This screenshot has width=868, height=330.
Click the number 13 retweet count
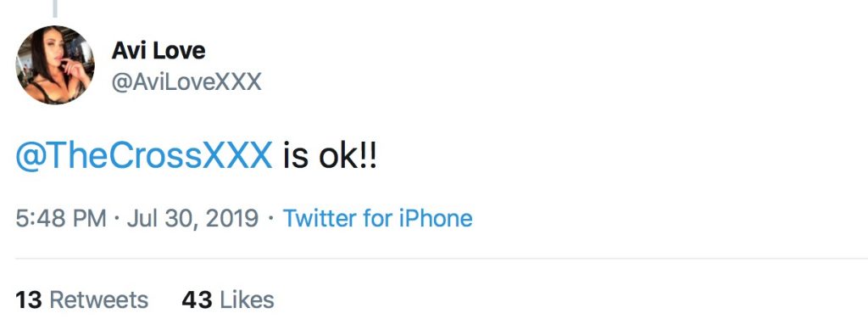(x=29, y=300)
